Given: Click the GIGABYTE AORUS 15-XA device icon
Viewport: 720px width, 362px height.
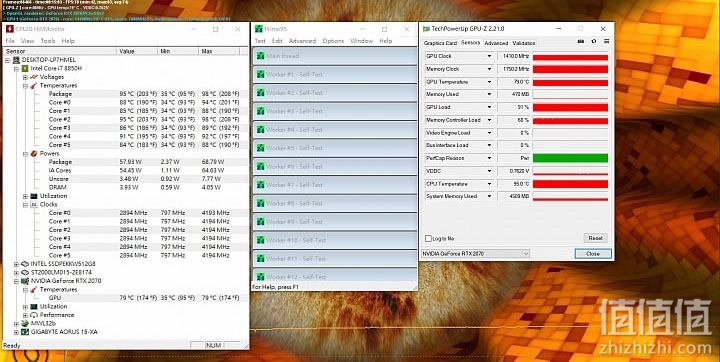Looking at the screenshot, I should (x=25, y=332).
